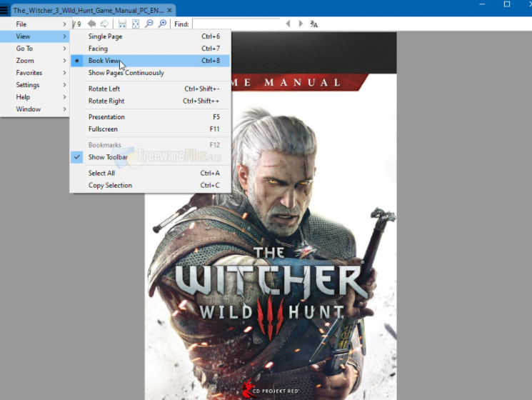Screen dimensions: 532x400
Task: Choose Rotate Right from View menu
Action: [150, 101]
